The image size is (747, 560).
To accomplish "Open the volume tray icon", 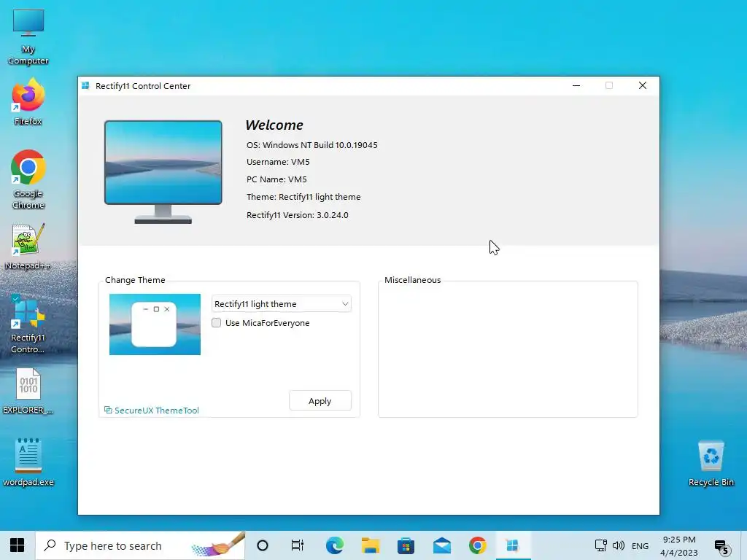I will pyautogui.click(x=619, y=545).
